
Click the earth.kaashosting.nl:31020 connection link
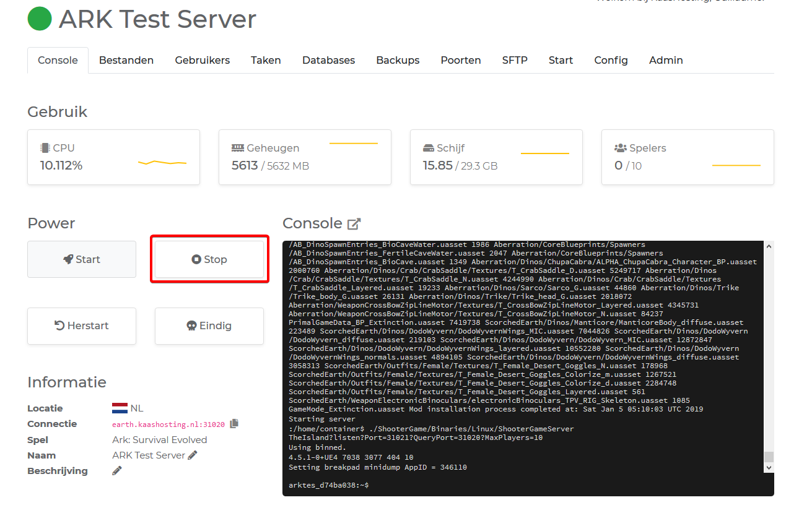coord(168,425)
